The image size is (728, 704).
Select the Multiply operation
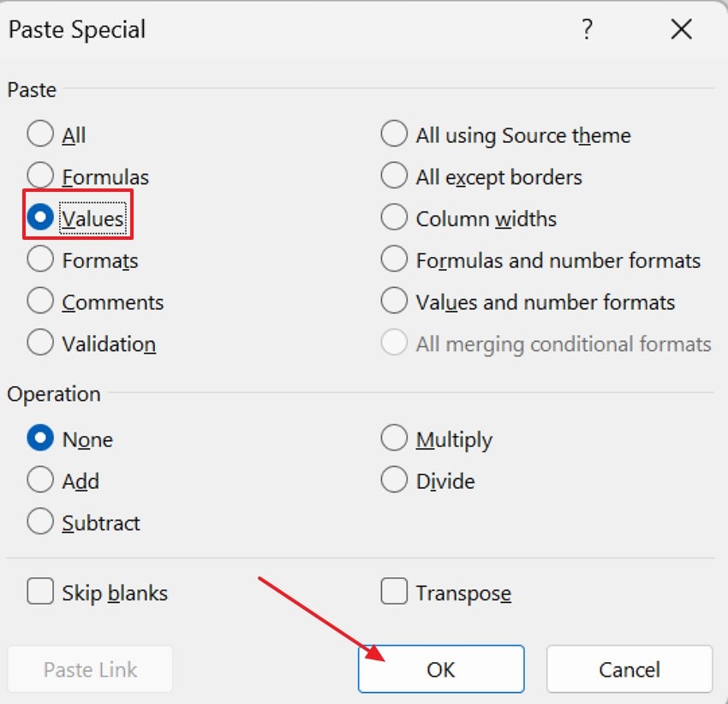click(x=394, y=439)
